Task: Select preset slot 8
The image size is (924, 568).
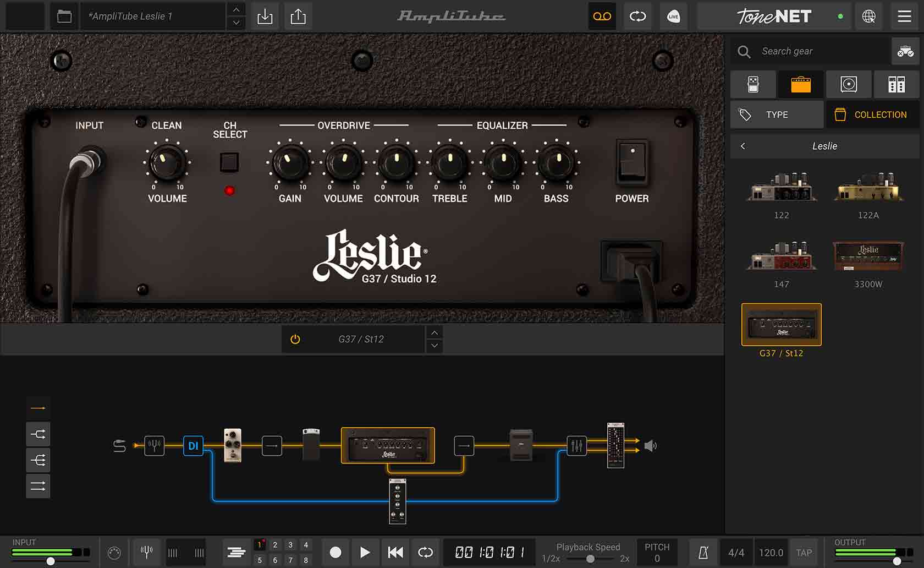Action: click(306, 560)
